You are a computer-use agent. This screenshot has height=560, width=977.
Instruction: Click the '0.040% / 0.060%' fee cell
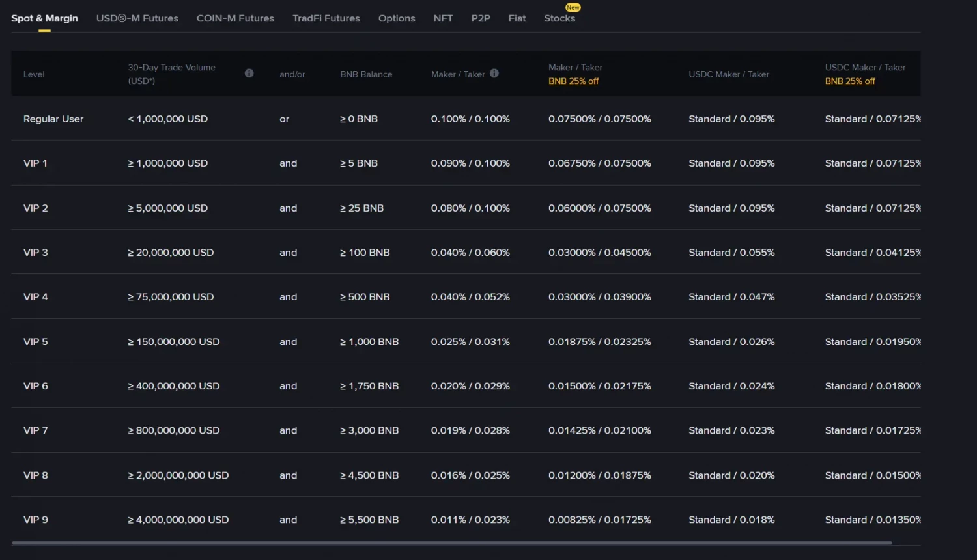(470, 253)
